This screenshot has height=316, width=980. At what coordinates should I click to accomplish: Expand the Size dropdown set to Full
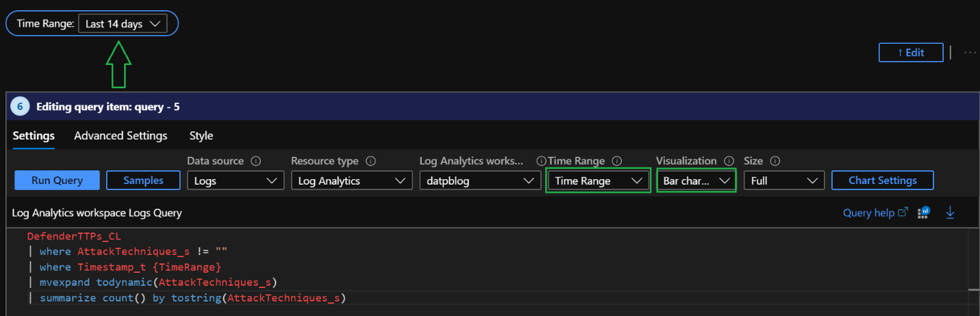(x=783, y=181)
